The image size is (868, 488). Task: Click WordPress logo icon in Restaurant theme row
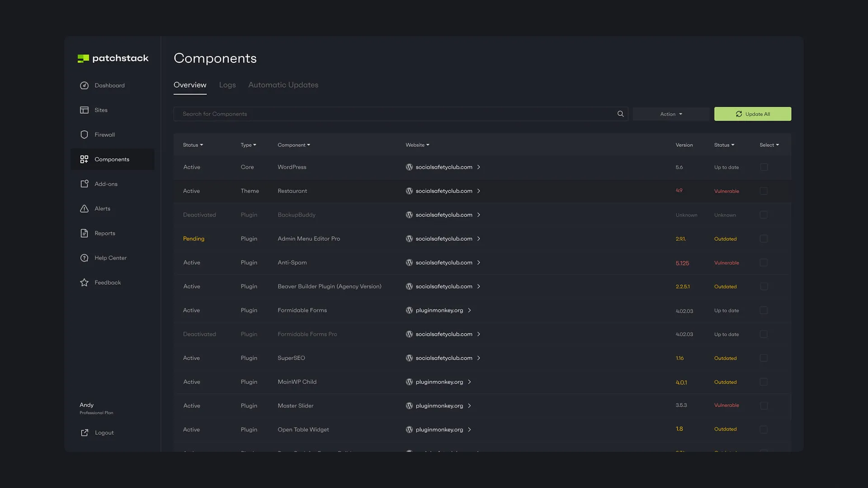[409, 191]
